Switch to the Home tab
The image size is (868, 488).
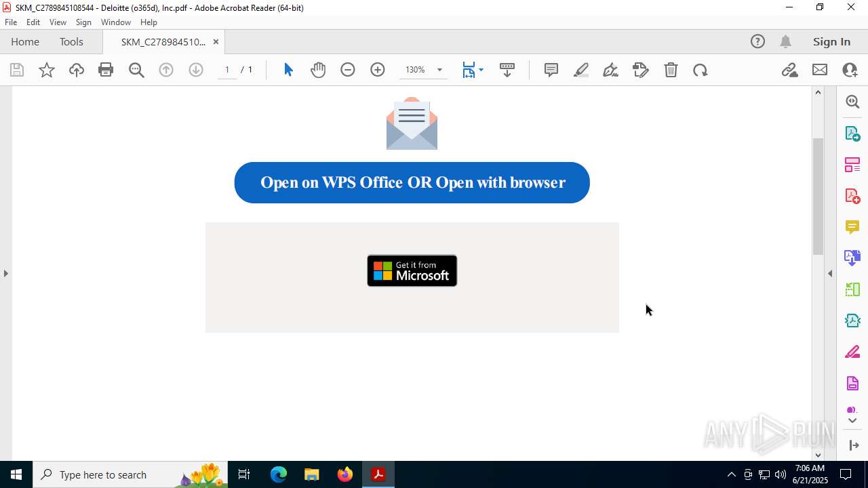(25, 41)
